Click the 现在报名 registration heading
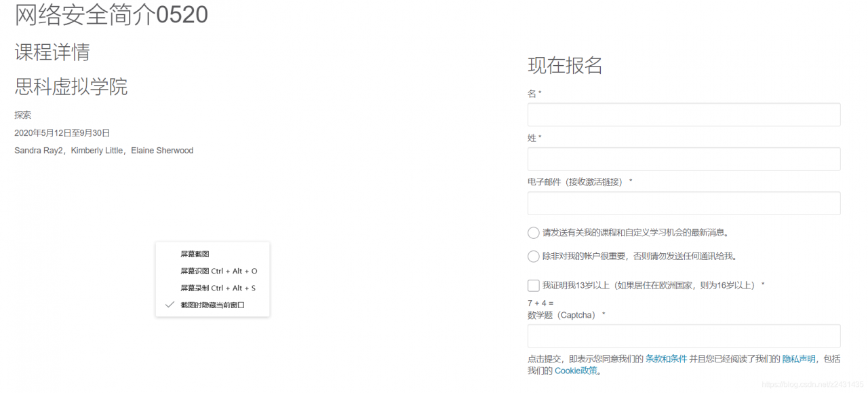This screenshot has width=868, height=393. click(x=564, y=65)
